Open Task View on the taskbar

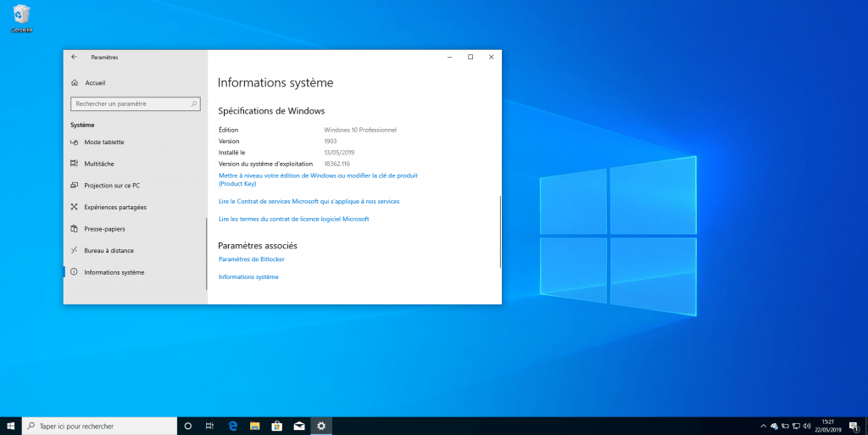click(210, 427)
